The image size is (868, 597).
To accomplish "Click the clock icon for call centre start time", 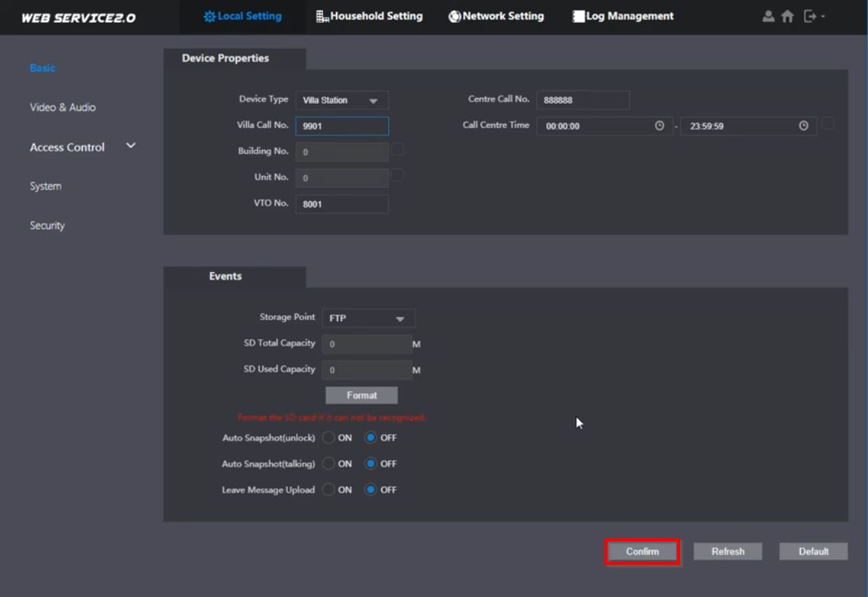I will coord(659,126).
